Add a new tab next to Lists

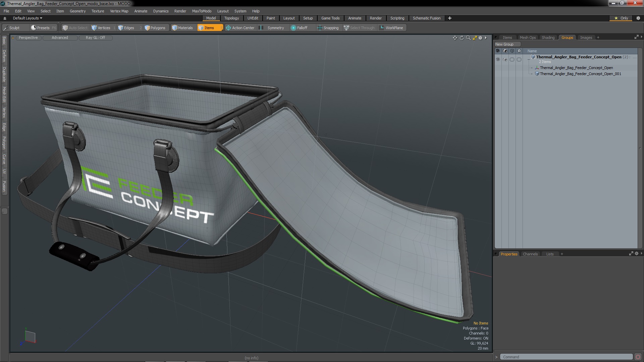[562, 254]
